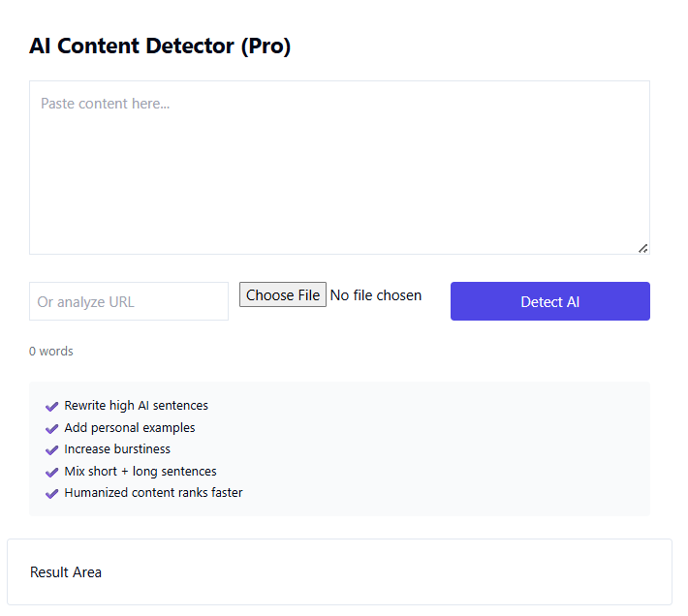Click the Mix short + long sentences text
The height and width of the screenshot is (616, 688).
(141, 472)
